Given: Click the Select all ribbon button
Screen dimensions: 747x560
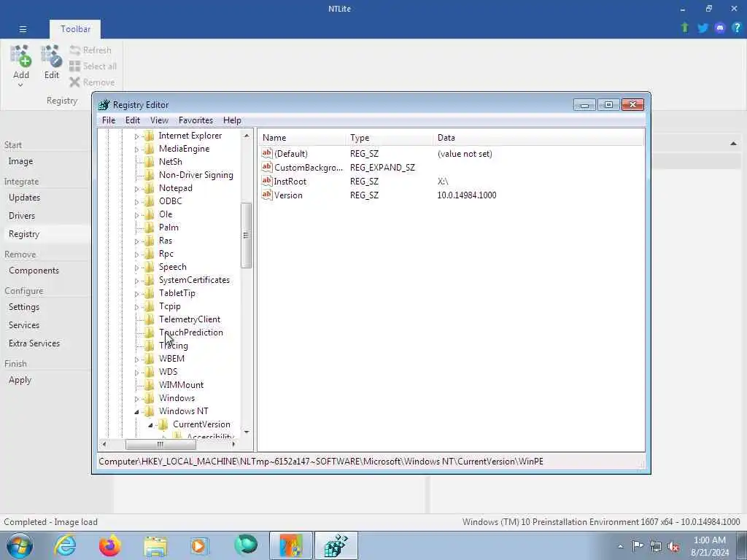Looking at the screenshot, I should click(93, 66).
